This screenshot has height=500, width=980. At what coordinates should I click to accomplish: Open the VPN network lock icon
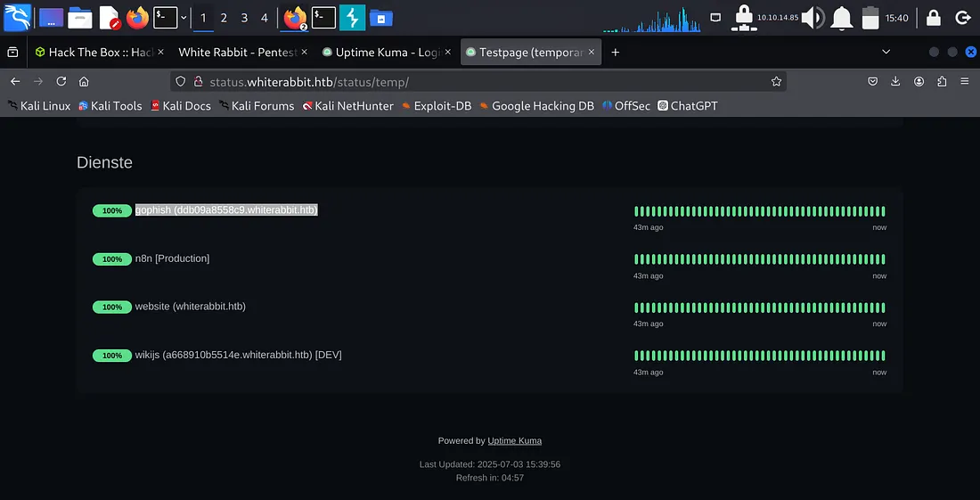[743, 18]
